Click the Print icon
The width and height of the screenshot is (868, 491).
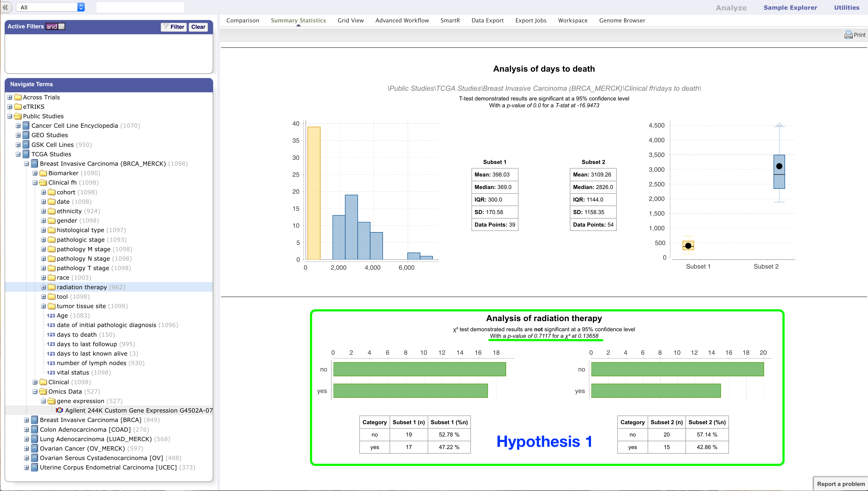tap(848, 35)
